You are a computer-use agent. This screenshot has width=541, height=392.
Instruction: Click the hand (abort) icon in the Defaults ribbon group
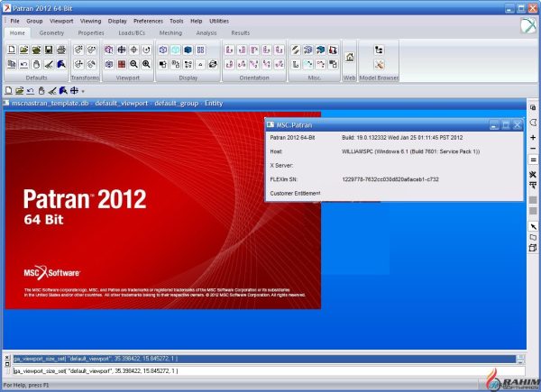(36, 64)
